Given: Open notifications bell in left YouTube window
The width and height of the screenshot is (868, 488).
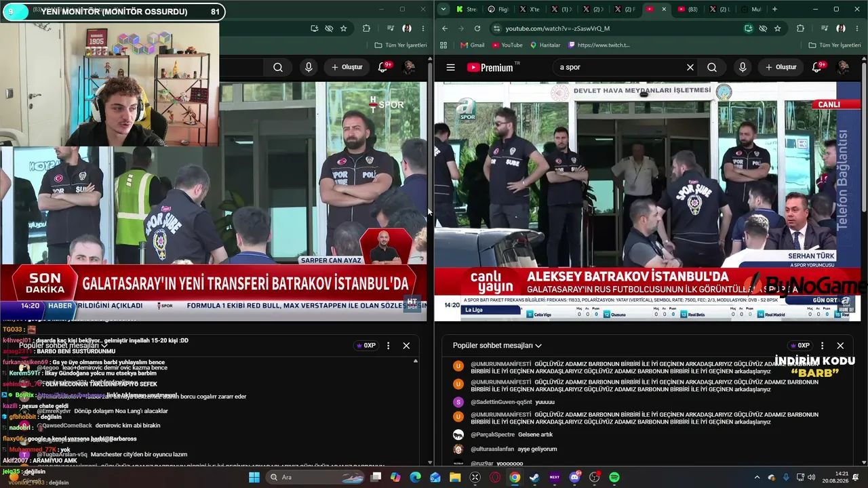Looking at the screenshot, I should pyautogui.click(x=383, y=67).
